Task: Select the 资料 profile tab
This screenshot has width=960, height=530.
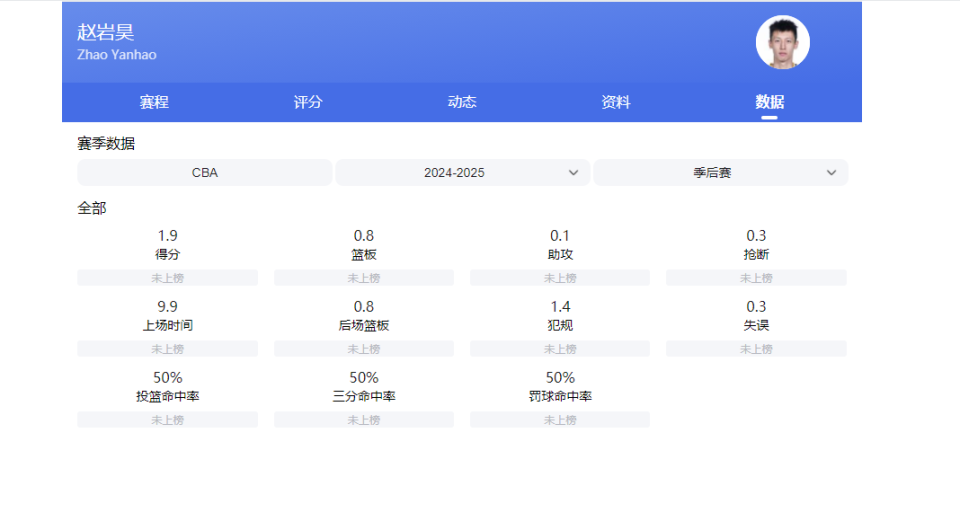Action: tap(615, 102)
